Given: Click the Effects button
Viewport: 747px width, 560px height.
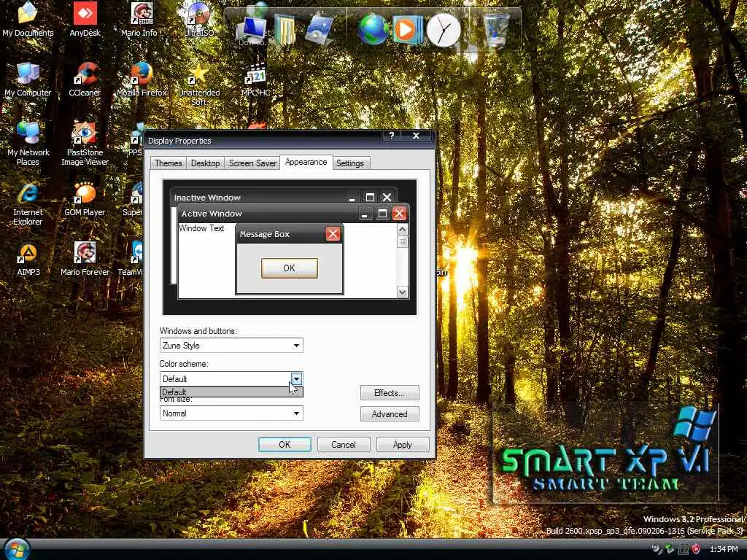Looking at the screenshot, I should (390, 393).
